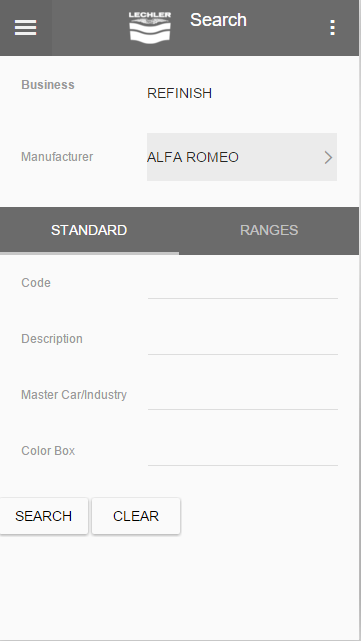Viewport: 361px width, 641px height.
Task: Click the CLEAR button
Action: pos(136,516)
